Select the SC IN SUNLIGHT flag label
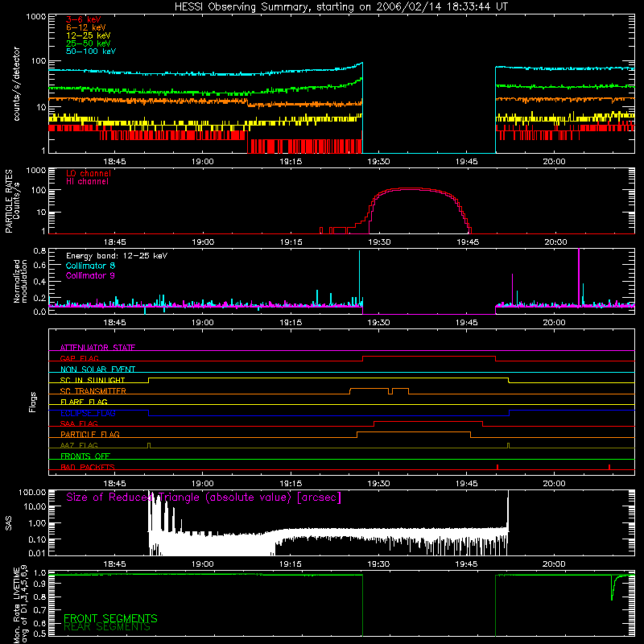 93,380
